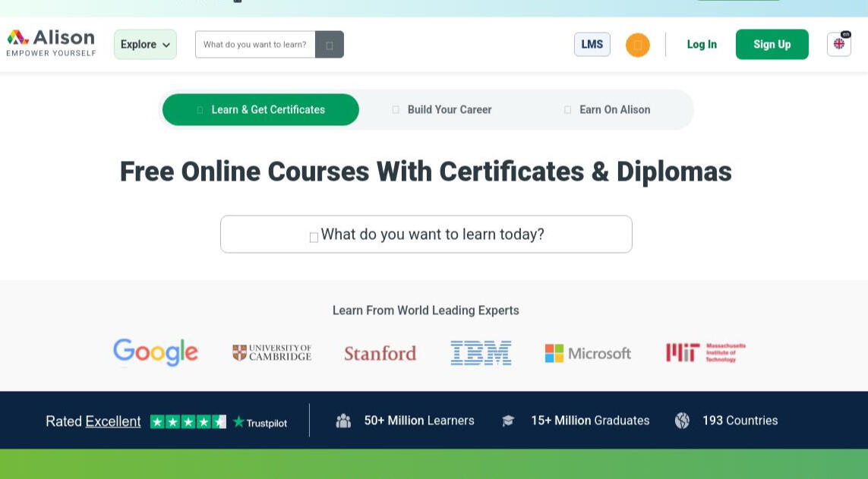The width and height of the screenshot is (868, 479).
Task: Click the 'What do you want to learn today?' field
Action: (x=426, y=234)
